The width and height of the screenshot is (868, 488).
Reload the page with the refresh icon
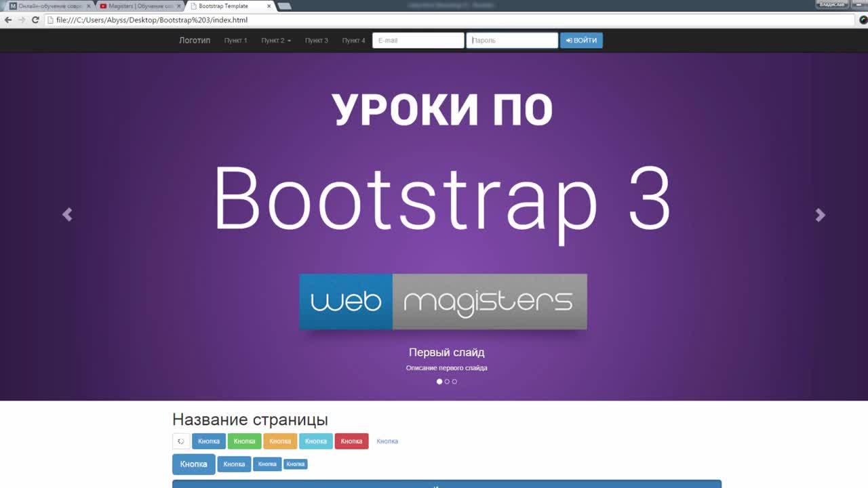(x=35, y=20)
